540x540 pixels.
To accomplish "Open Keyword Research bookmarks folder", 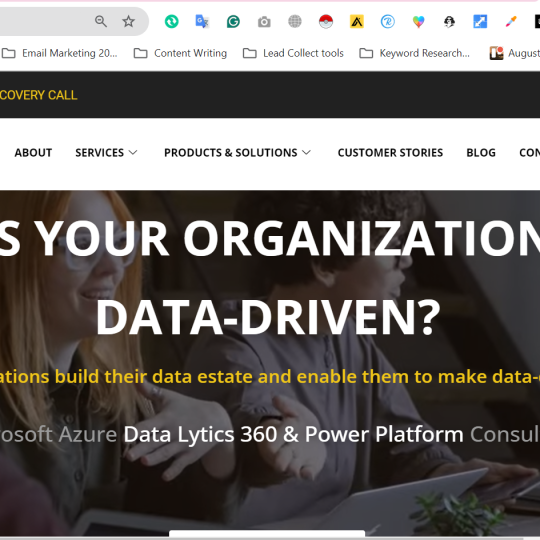I will (x=414, y=53).
